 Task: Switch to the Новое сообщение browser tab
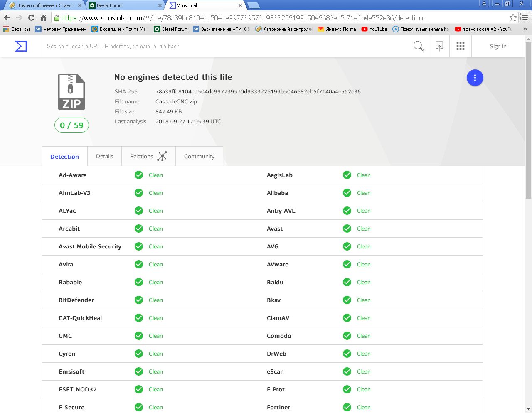pos(45,5)
